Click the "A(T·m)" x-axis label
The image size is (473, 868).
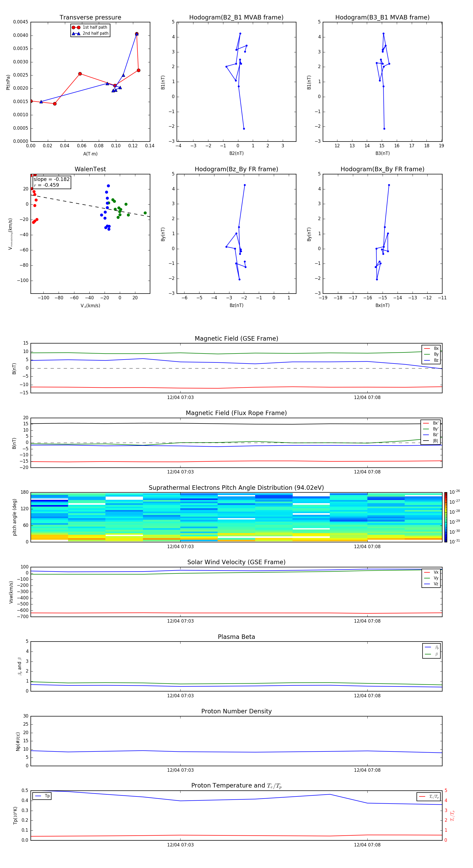(x=90, y=154)
